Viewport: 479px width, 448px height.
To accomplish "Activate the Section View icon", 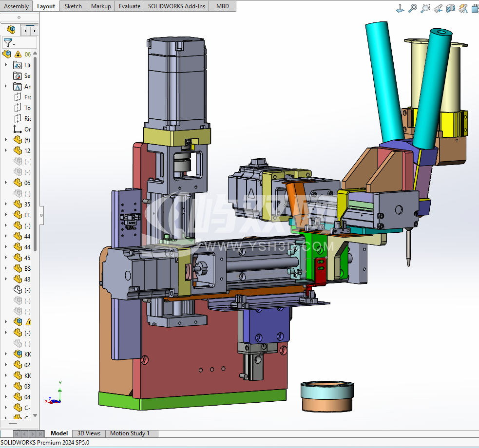I will pyautogui.click(x=450, y=8).
